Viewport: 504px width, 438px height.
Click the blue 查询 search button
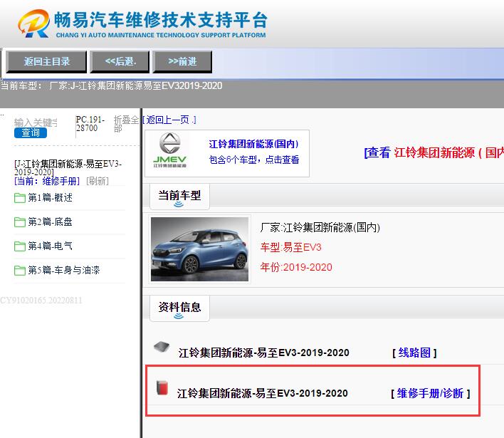point(31,132)
